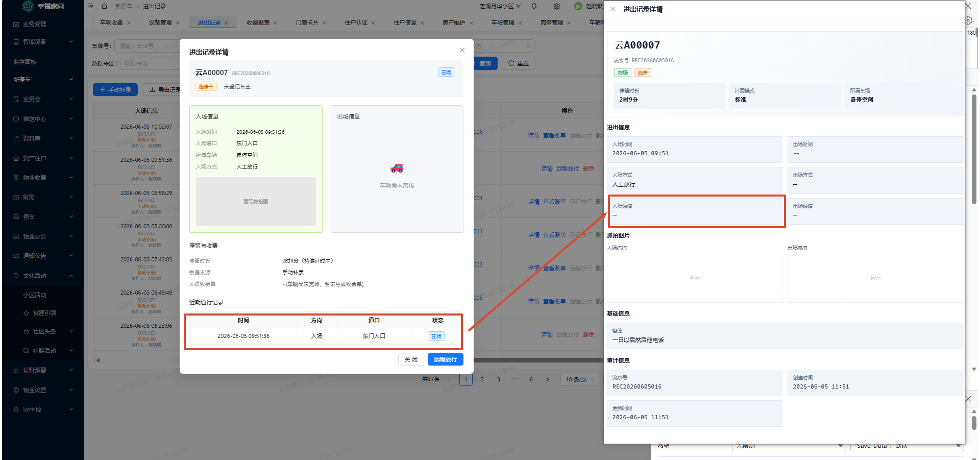Click the 关闭 button in the dialog
The image size is (980, 460).
point(411,359)
